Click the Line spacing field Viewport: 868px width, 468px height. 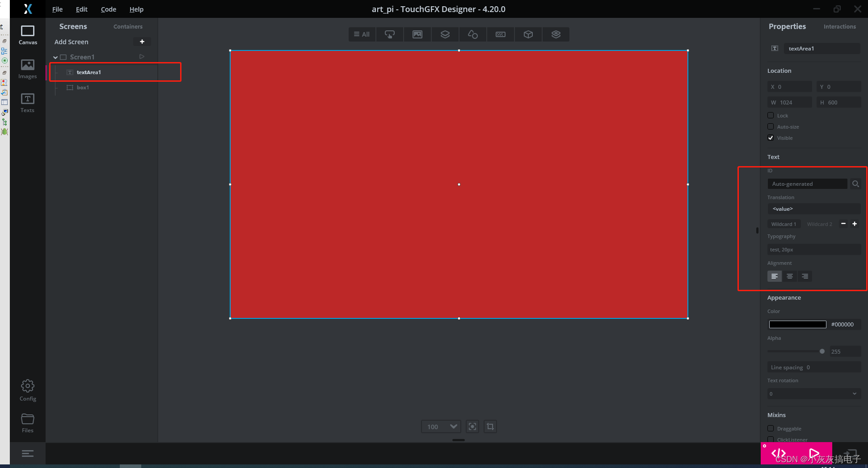(814, 367)
